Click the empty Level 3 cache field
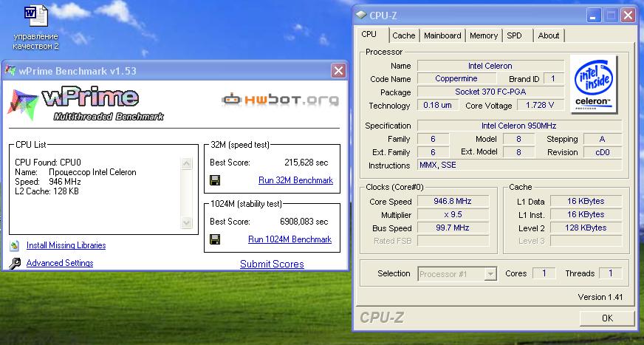Image resolution: width=644 pixels, height=345 pixels. click(x=586, y=241)
